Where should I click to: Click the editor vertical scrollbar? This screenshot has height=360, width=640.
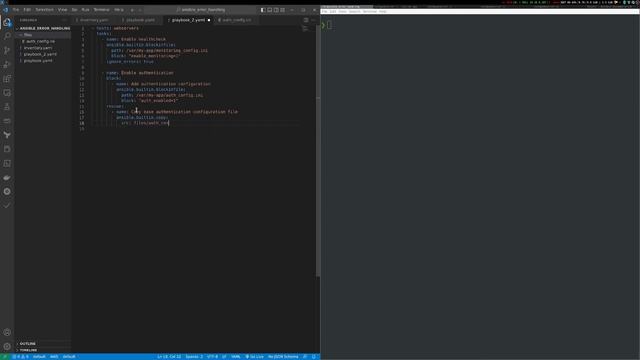[x=318, y=151]
